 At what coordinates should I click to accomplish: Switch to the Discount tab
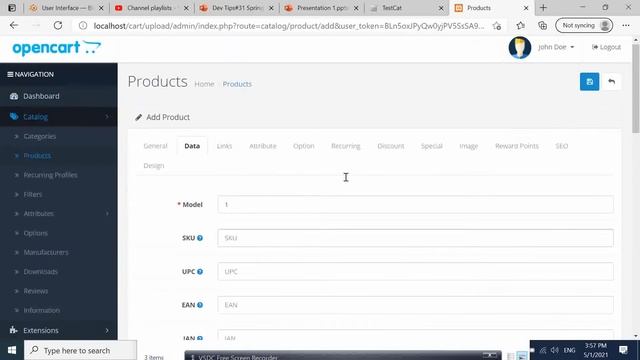tap(391, 146)
